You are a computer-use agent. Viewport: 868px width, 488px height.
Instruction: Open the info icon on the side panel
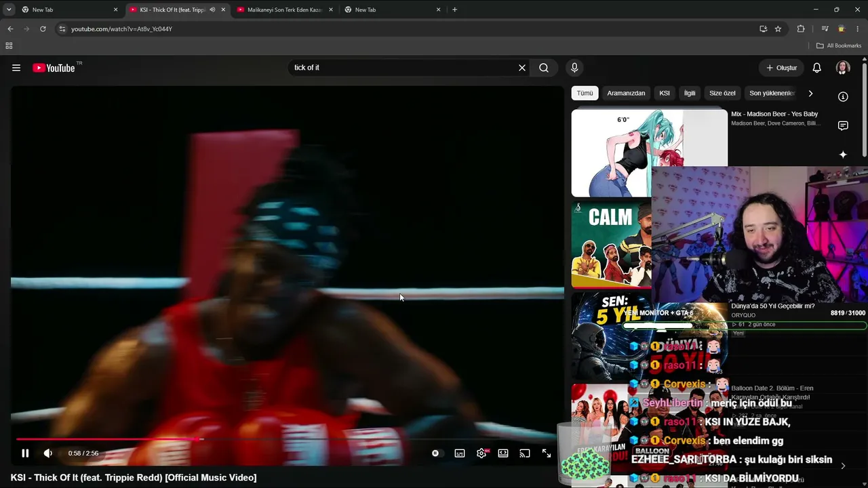click(x=843, y=97)
